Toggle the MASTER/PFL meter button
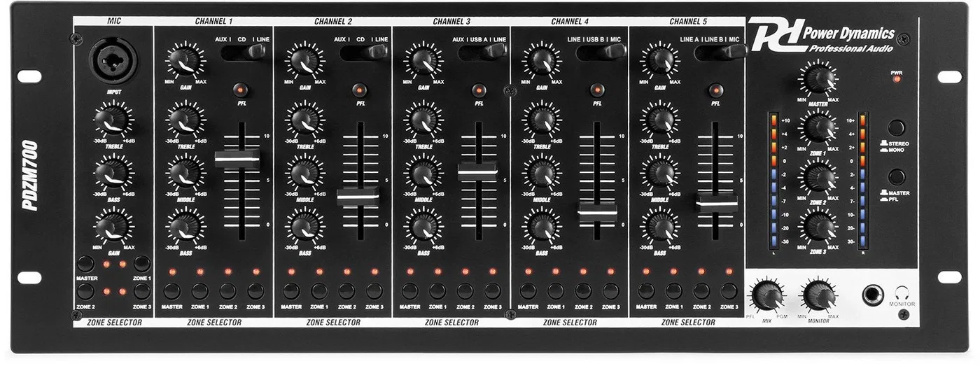The image size is (980, 366). click(897, 177)
